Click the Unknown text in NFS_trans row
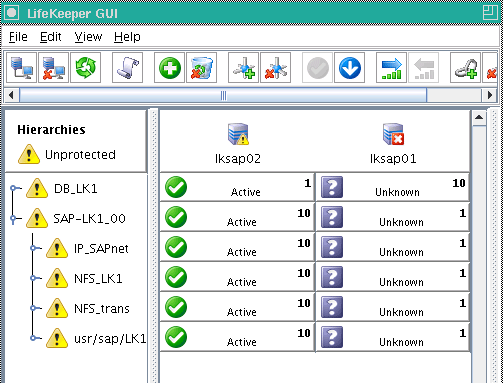This screenshot has height=383, width=503. click(x=401, y=312)
